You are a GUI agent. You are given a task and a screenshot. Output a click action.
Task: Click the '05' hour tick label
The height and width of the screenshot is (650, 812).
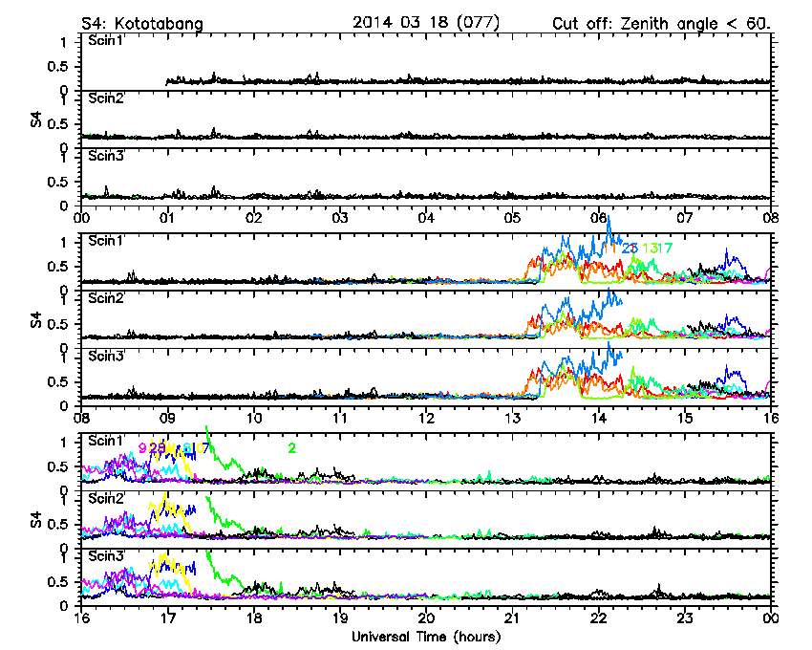pyautogui.click(x=512, y=218)
